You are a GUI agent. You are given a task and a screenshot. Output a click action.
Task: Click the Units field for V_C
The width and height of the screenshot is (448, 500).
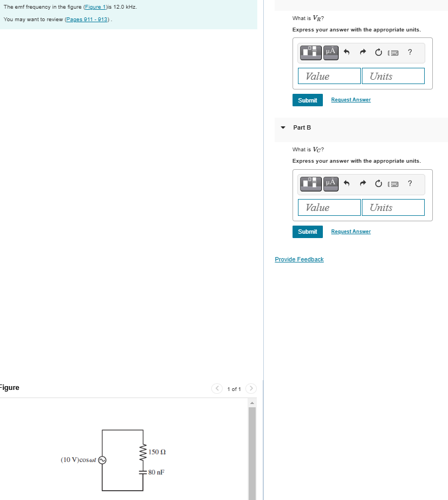tap(393, 207)
